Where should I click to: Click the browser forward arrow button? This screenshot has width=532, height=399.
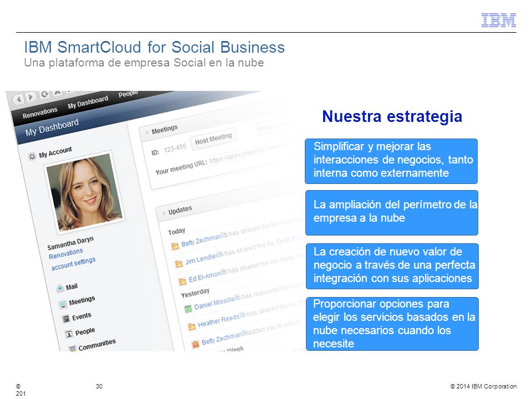click(31, 97)
